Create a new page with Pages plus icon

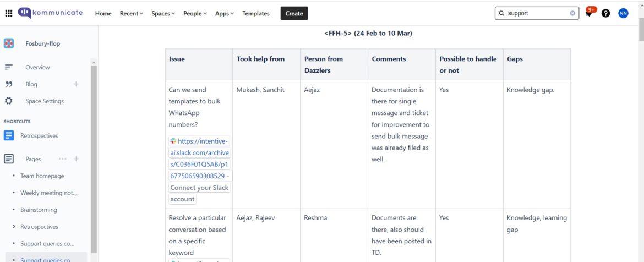[x=76, y=159]
